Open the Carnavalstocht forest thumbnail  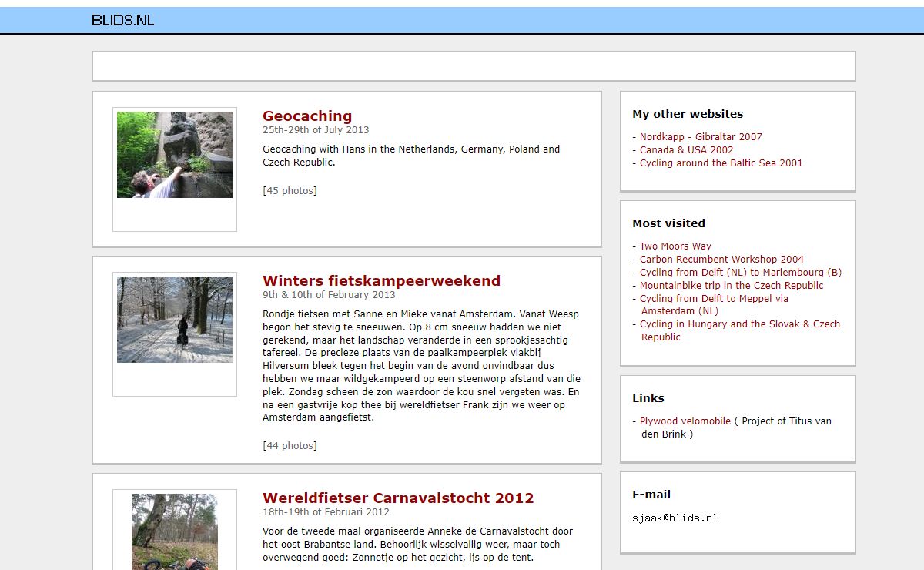coord(175,532)
